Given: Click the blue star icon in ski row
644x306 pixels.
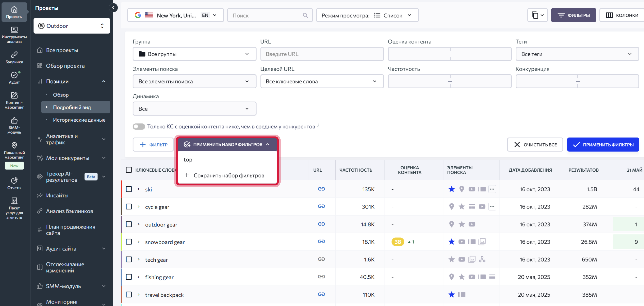Looking at the screenshot, I should [451, 189].
